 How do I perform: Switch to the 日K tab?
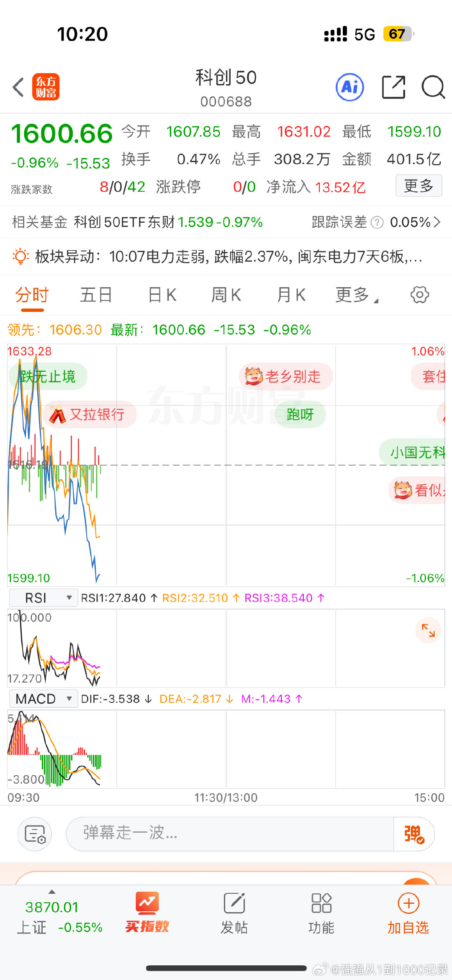(162, 295)
